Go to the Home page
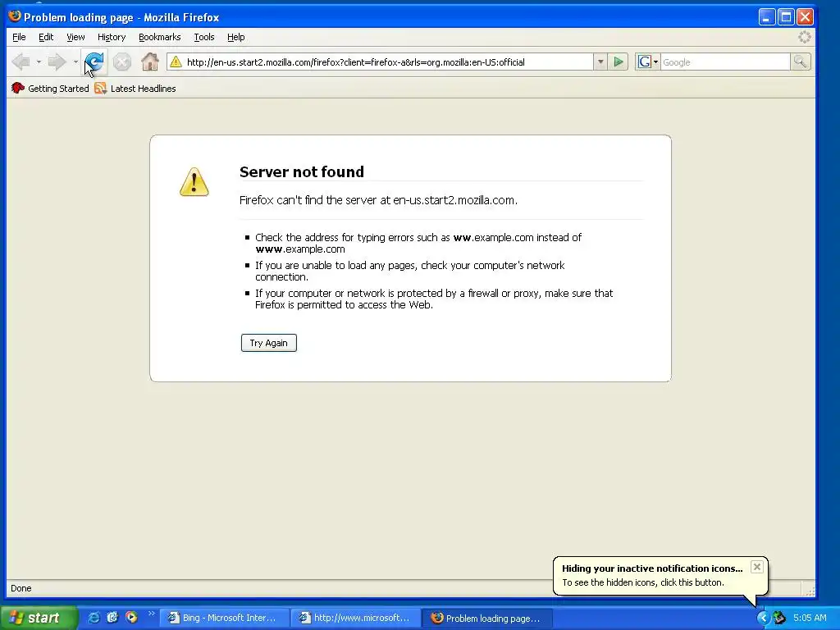 click(x=150, y=62)
